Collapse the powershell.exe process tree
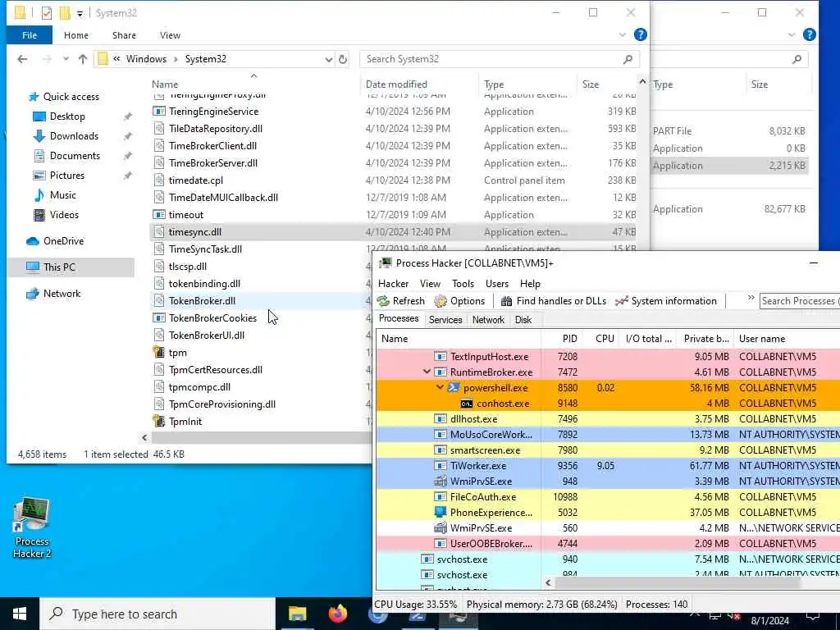840x630 pixels. 440,387
